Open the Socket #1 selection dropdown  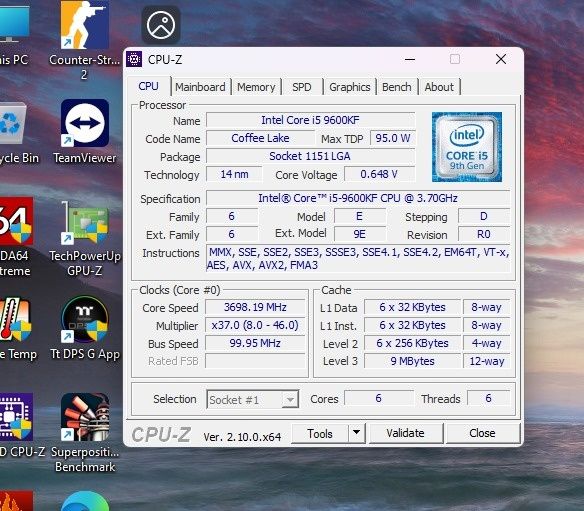[x=253, y=399]
